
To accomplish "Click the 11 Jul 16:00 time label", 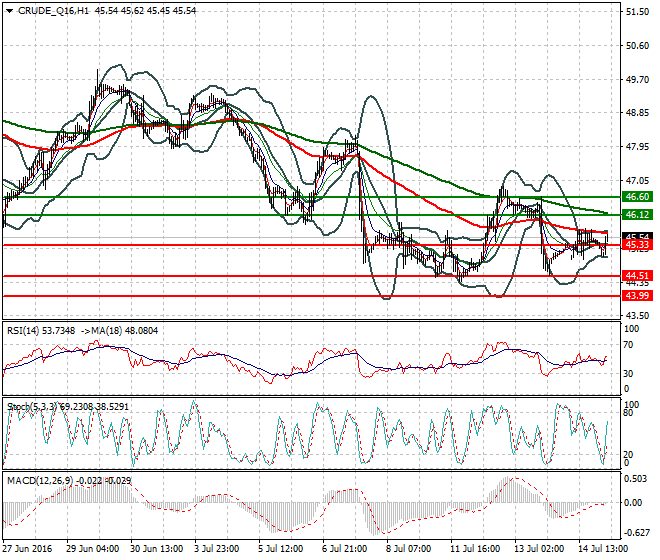I will [473, 549].
